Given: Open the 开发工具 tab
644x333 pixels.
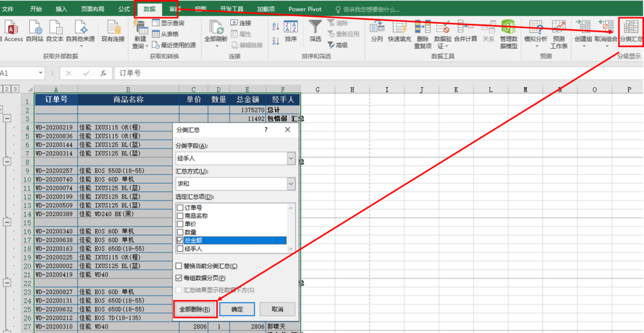Looking at the screenshot, I should click(231, 9).
